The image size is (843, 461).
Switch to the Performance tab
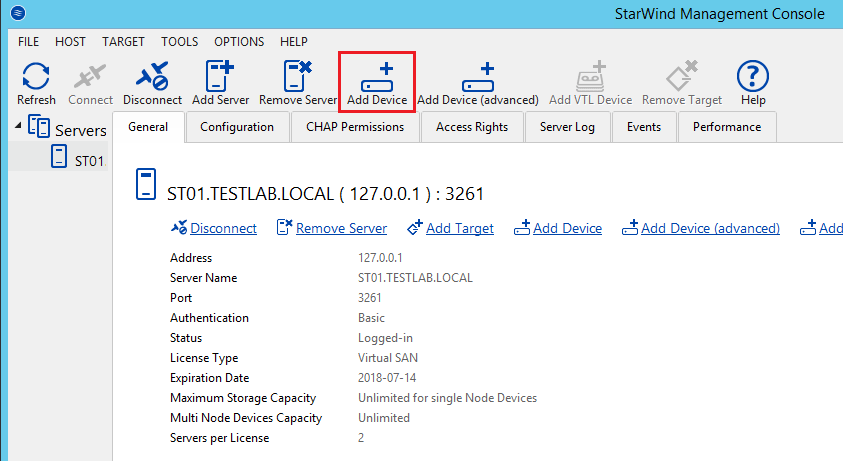pyautogui.click(x=727, y=127)
